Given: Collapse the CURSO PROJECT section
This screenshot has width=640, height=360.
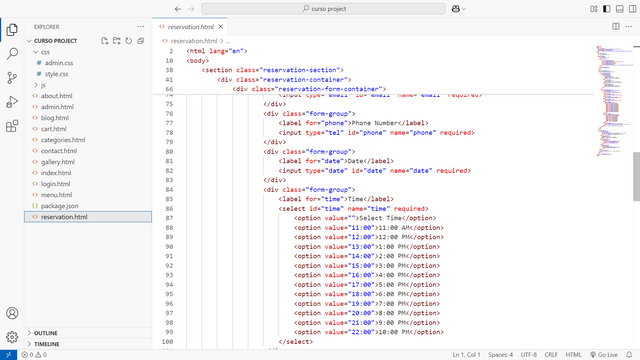Looking at the screenshot, I should coord(29,41).
